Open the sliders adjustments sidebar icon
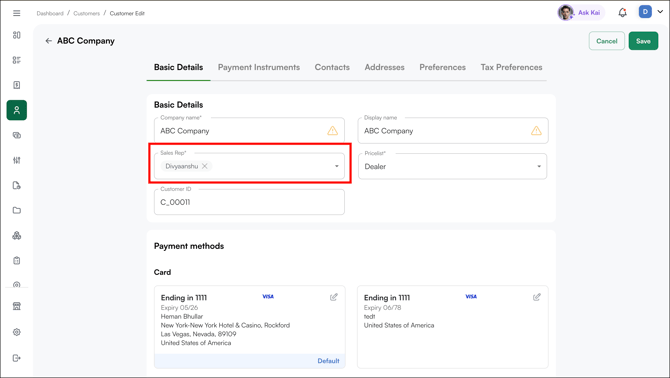The height and width of the screenshot is (378, 670). tap(17, 160)
